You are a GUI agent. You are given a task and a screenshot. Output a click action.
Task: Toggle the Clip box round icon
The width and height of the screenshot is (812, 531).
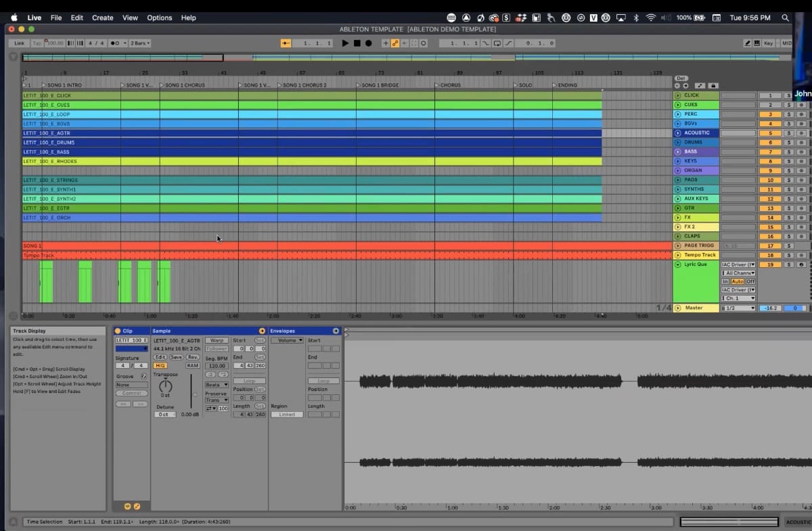[x=118, y=331]
